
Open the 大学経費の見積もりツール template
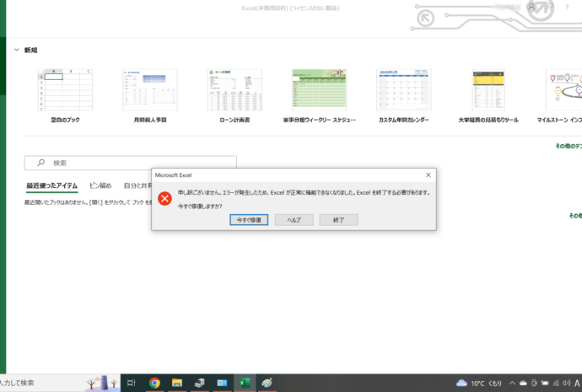pyautogui.click(x=488, y=90)
